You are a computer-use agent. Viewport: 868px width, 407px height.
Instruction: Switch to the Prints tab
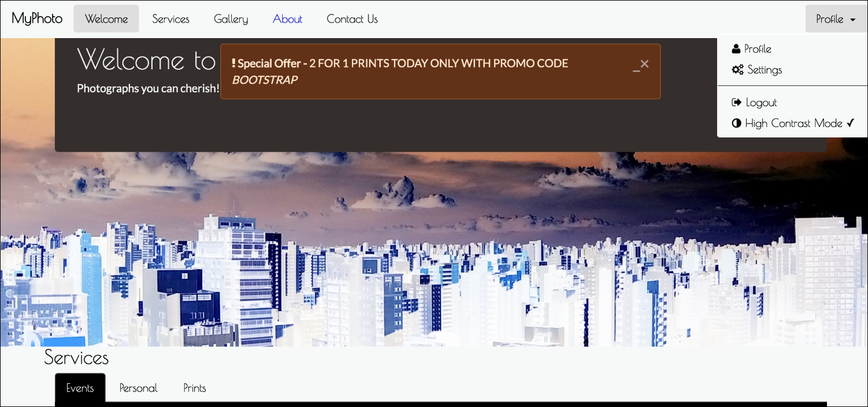click(x=195, y=388)
